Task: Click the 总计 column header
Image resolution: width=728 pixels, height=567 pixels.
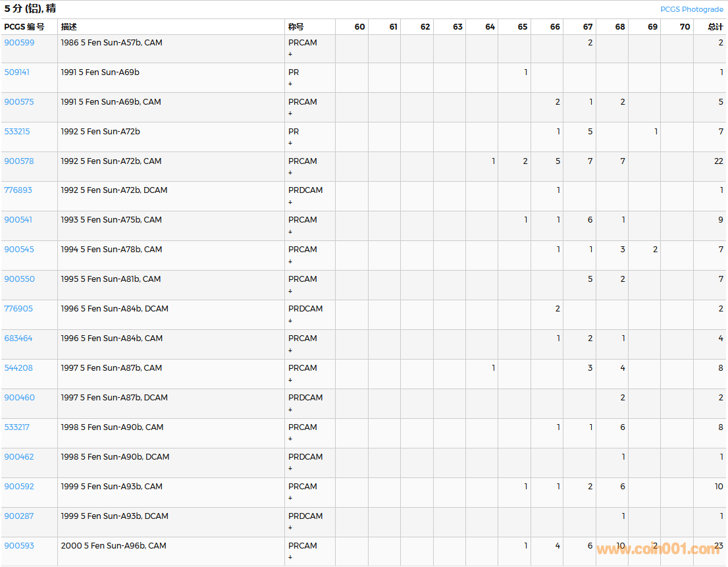Action: click(x=715, y=27)
